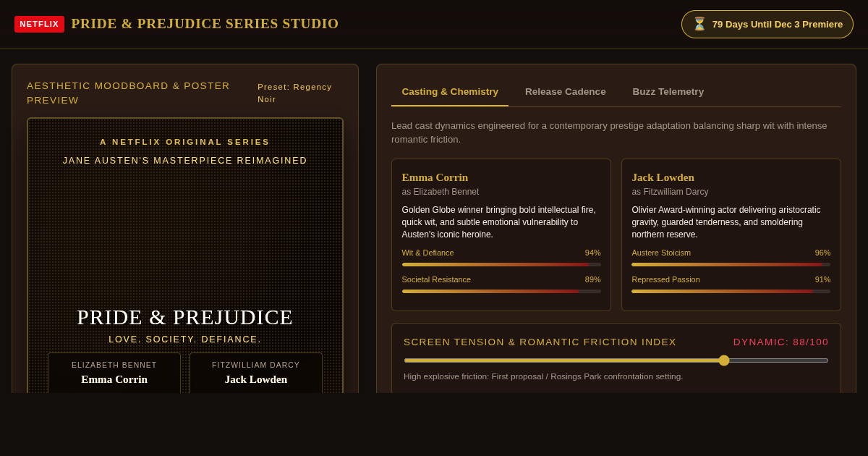The width and height of the screenshot is (868, 456).
Task: Open the Release Cadence tab
Action: tap(566, 92)
